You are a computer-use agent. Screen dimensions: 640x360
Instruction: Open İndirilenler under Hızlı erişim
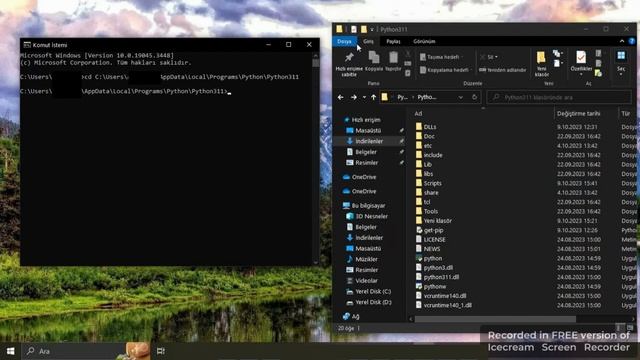(x=364, y=141)
